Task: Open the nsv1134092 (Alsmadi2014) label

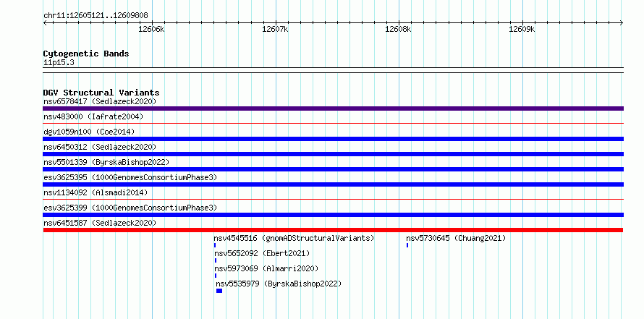Action: pos(96,192)
